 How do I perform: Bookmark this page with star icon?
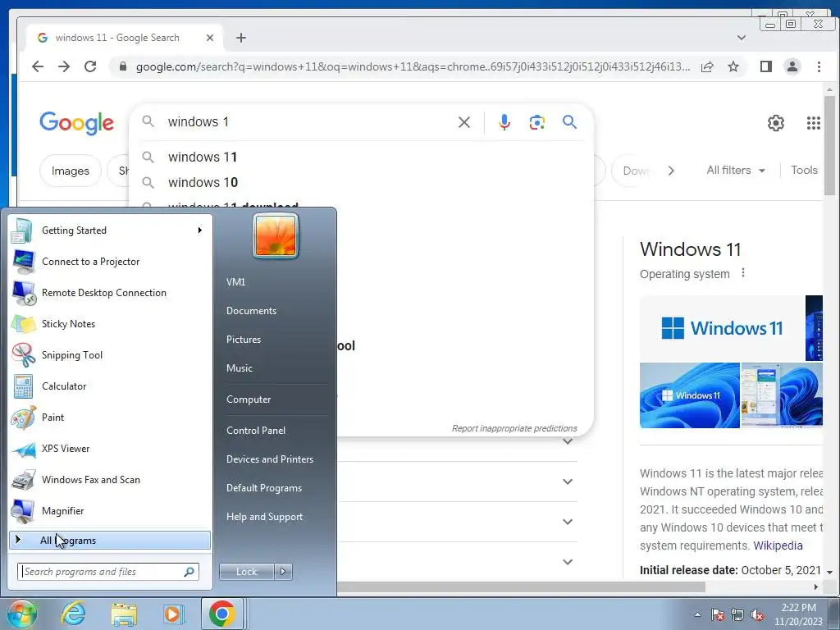tap(733, 66)
